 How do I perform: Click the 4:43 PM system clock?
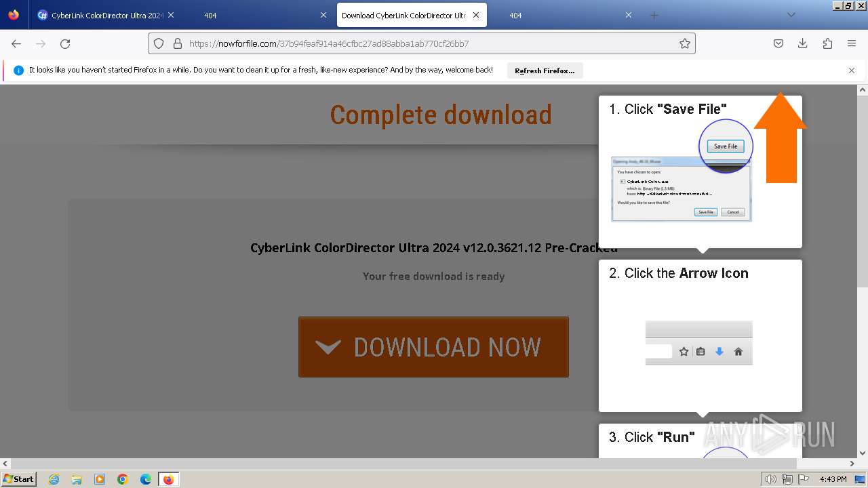click(833, 479)
